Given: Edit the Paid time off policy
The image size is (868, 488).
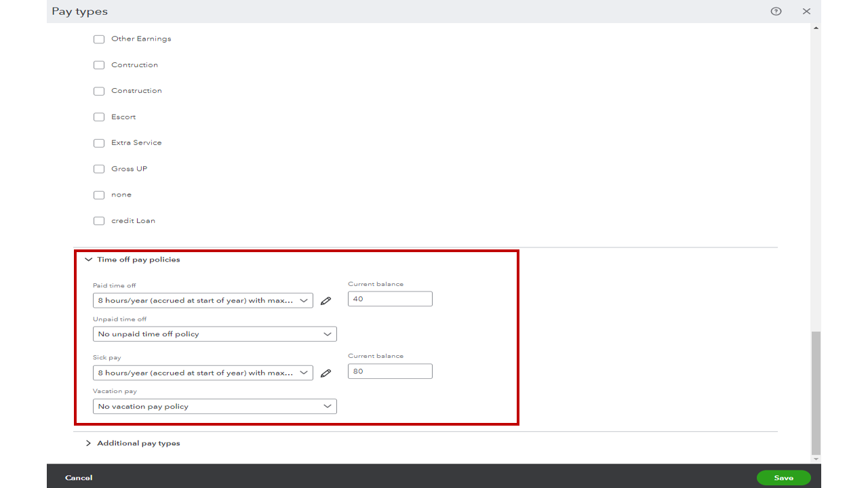Looking at the screenshot, I should point(326,300).
